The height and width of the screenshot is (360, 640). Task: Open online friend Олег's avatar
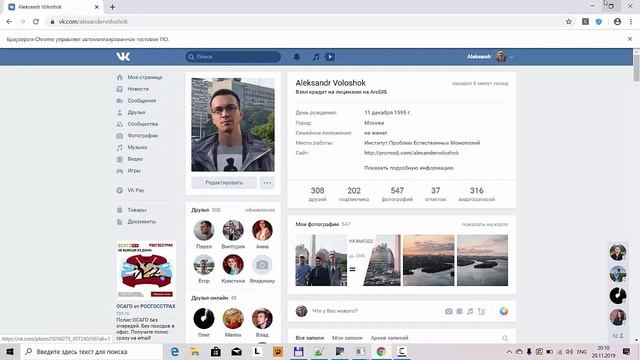pyautogui.click(x=204, y=318)
